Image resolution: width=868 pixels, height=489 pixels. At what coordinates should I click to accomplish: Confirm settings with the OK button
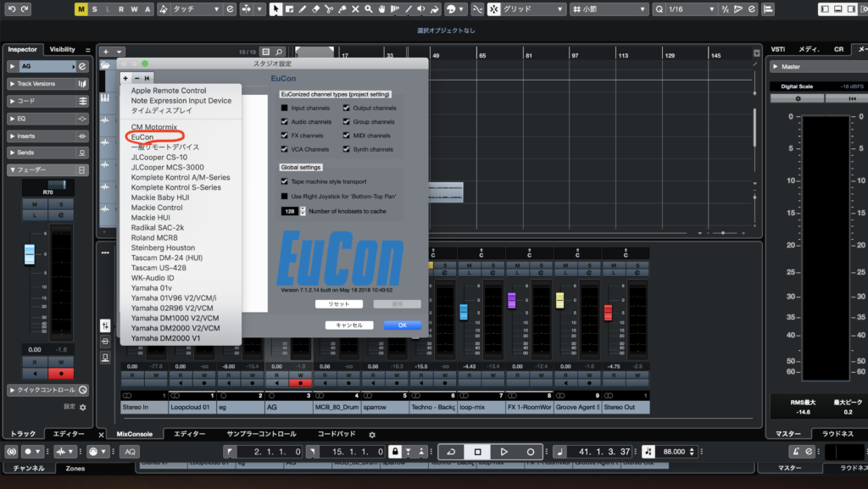(402, 325)
